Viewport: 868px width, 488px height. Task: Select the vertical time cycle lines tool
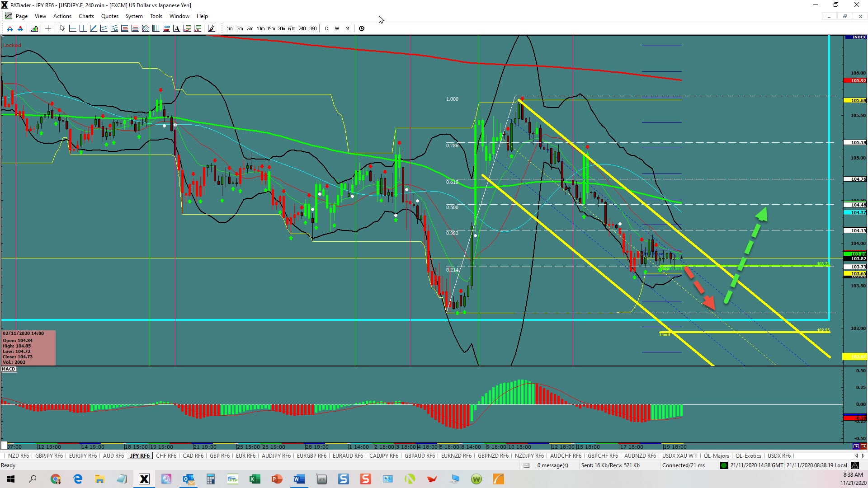[156, 28]
